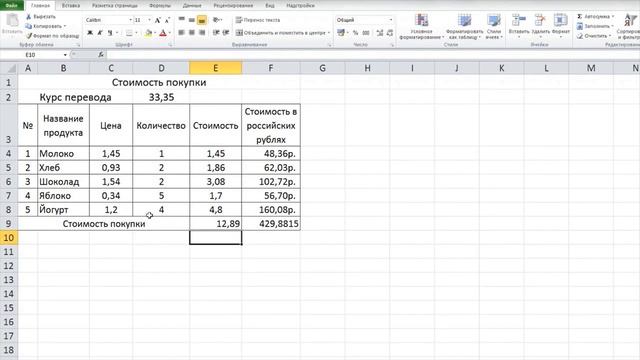This screenshot has height=360, width=640.
Task: Click the select-all corner button
Action: click(x=9, y=68)
